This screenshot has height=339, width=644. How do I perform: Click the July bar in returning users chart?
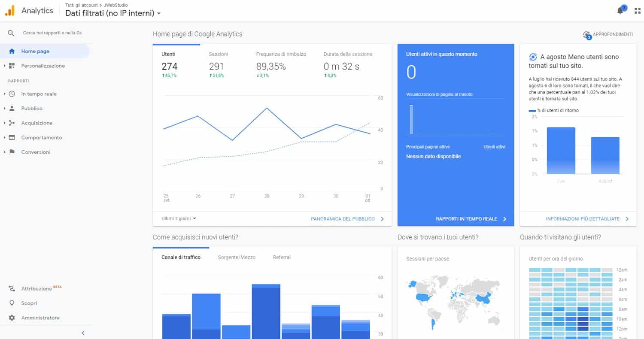point(561,151)
